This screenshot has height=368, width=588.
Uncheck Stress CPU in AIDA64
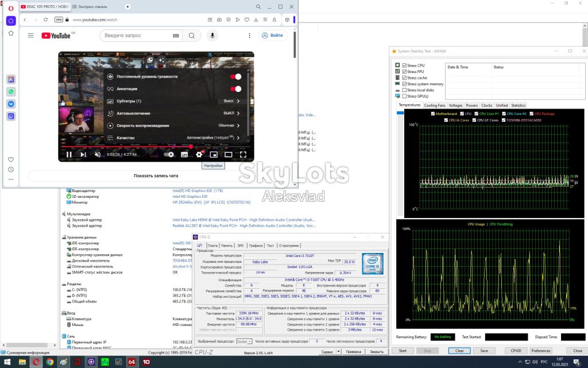click(x=404, y=66)
